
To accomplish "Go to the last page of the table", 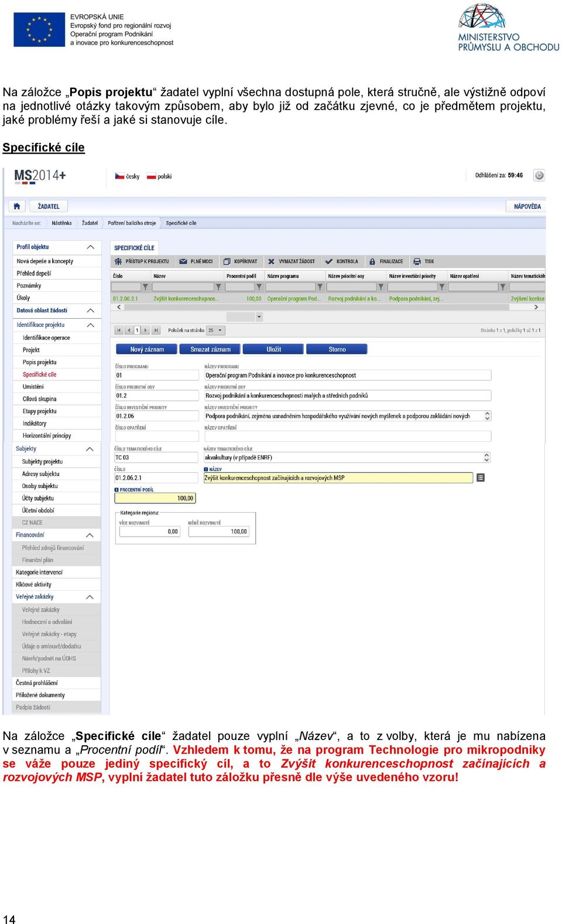I will point(156,330).
